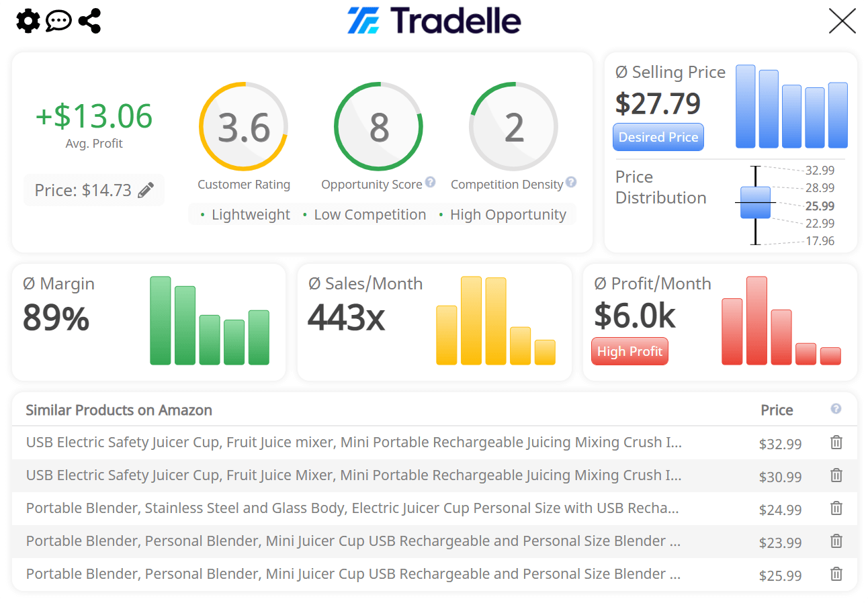
Task: Select the Low Competition tag
Action: 370,214
